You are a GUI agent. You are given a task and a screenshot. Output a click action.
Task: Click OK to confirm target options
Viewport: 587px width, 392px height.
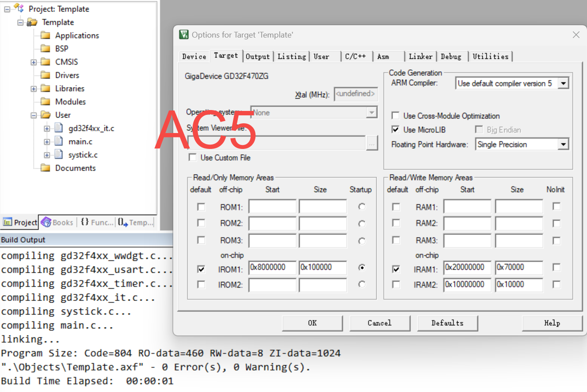point(313,323)
